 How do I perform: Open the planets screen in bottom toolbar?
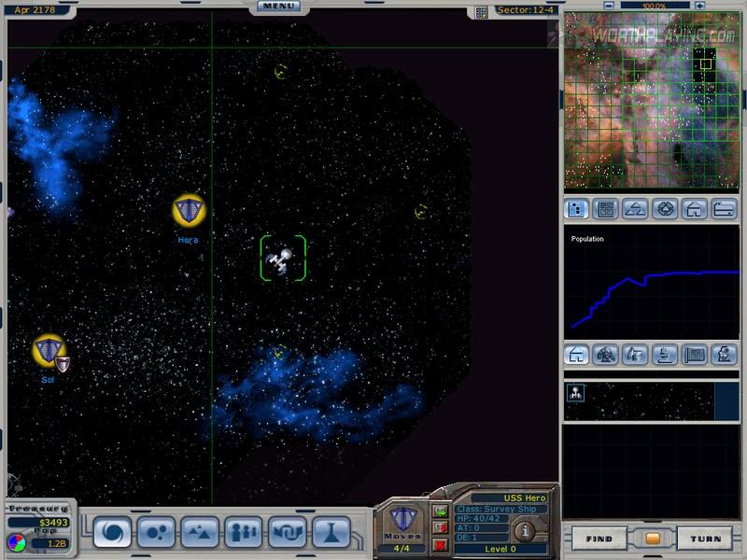pyautogui.click(x=156, y=533)
